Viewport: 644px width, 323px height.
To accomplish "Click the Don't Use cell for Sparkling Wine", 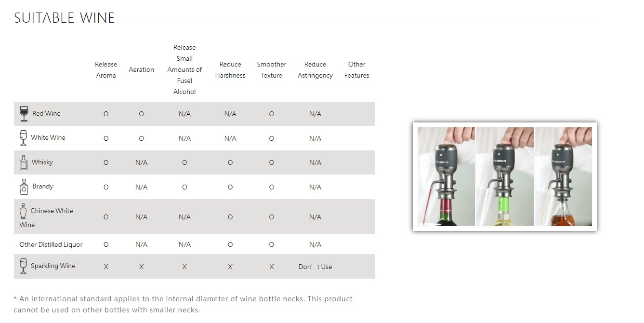I will (315, 267).
